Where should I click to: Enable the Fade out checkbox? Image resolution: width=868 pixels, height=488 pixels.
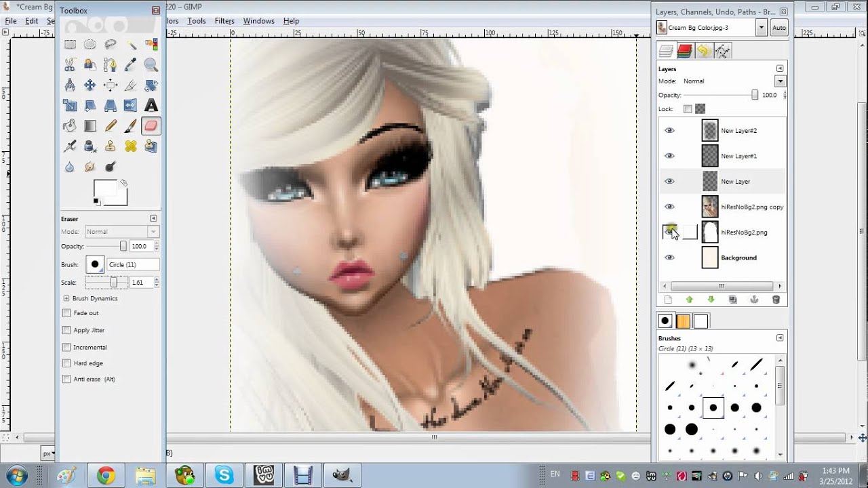click(x=66, y=313)
